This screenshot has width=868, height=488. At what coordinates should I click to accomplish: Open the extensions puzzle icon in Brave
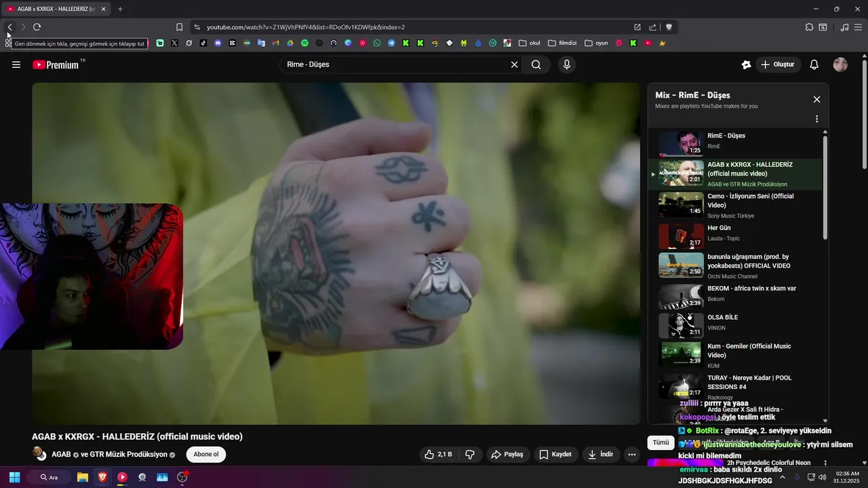pos(809,27)
